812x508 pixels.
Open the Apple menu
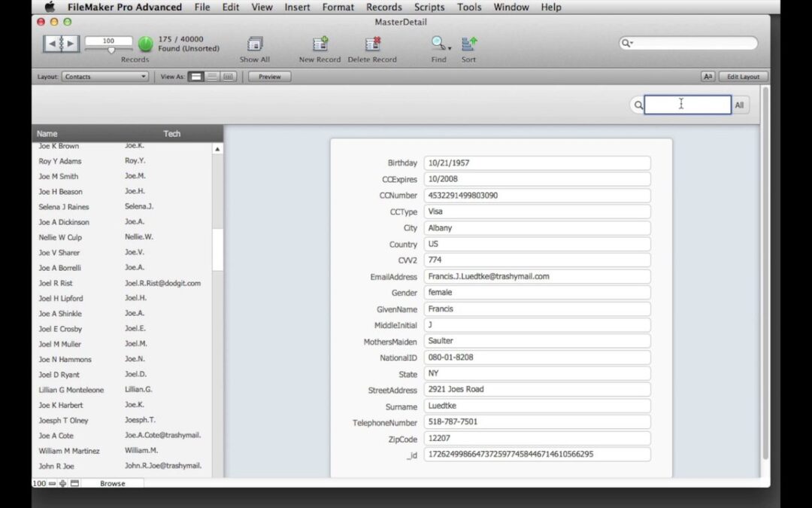coord(50,7)
